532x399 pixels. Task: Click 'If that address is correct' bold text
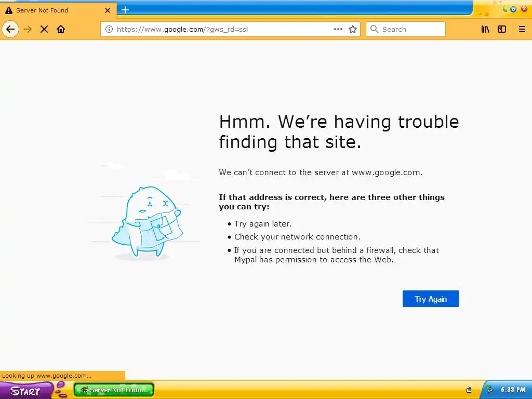[x=331, y=202]
